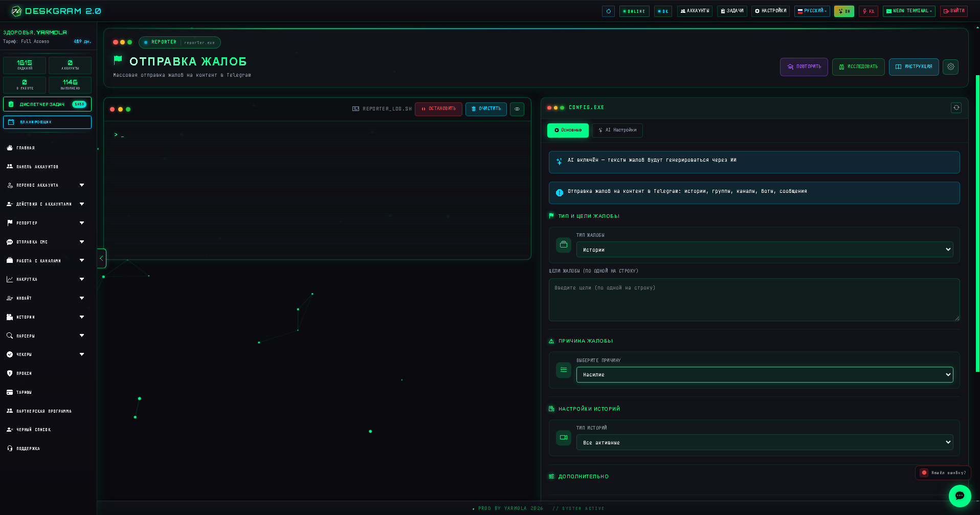Open Аккаунты from the top bar
Screen dimensions: 980x515
point(695,11)
